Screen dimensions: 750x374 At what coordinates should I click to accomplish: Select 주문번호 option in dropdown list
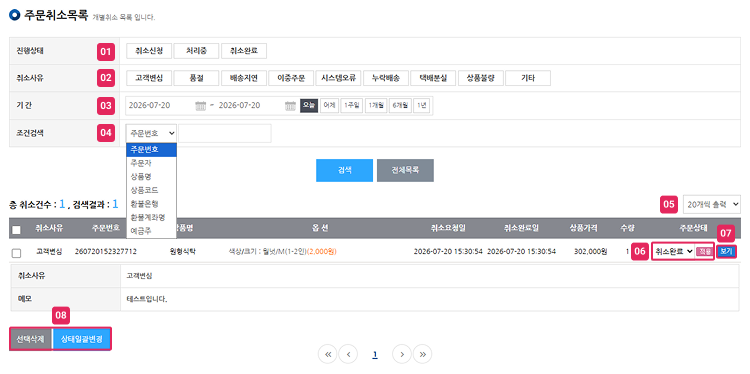pyautogui.click(x=152, y=149)
